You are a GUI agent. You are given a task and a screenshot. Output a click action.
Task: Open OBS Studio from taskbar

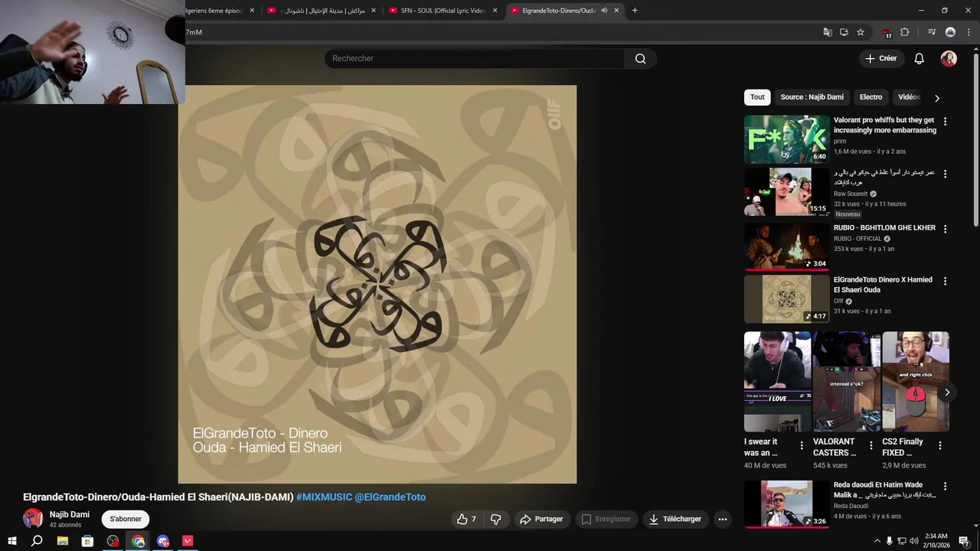coord(113,541)
